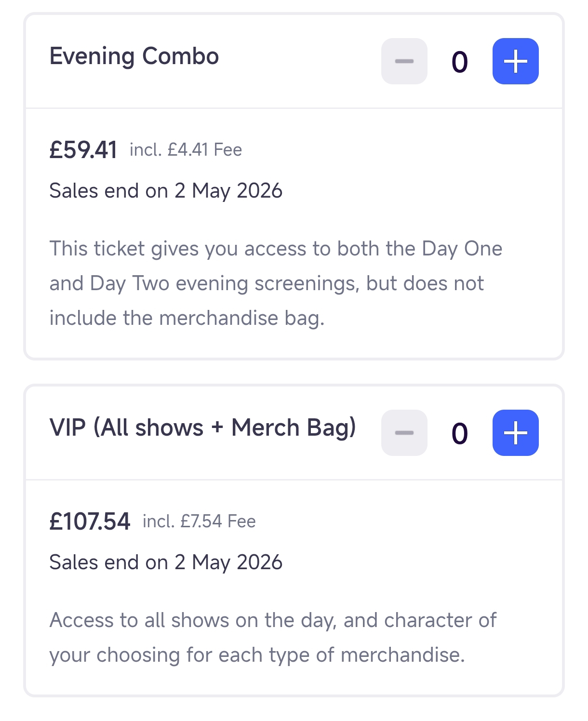This screenshot has width=588, height=721.
Task: Tap the incl. £7.54 Fee note
Action: click(x=199, y=521)
